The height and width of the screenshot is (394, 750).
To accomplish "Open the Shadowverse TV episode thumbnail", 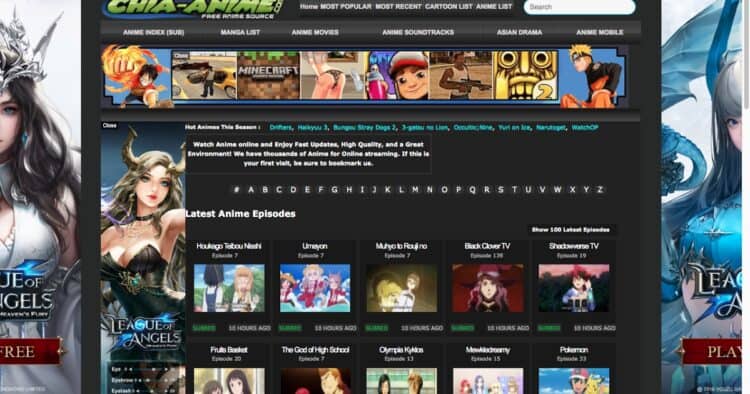I will (574, 288).
